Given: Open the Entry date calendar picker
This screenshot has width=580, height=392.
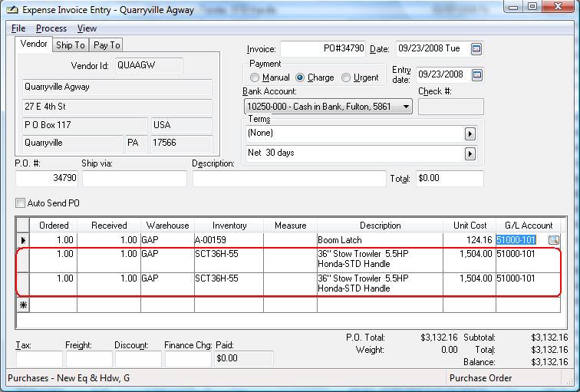Looking at the screenshot, I should tap(476, 75).
